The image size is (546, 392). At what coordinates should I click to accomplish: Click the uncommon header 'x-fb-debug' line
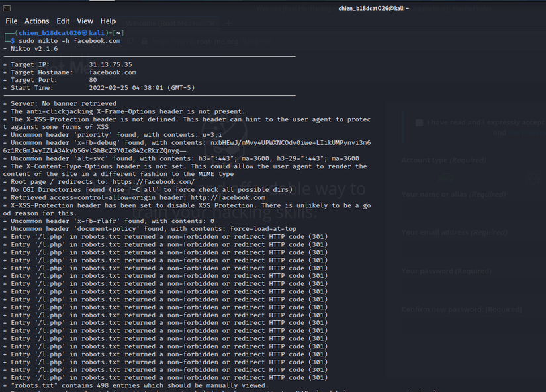(x=187, y=147)
